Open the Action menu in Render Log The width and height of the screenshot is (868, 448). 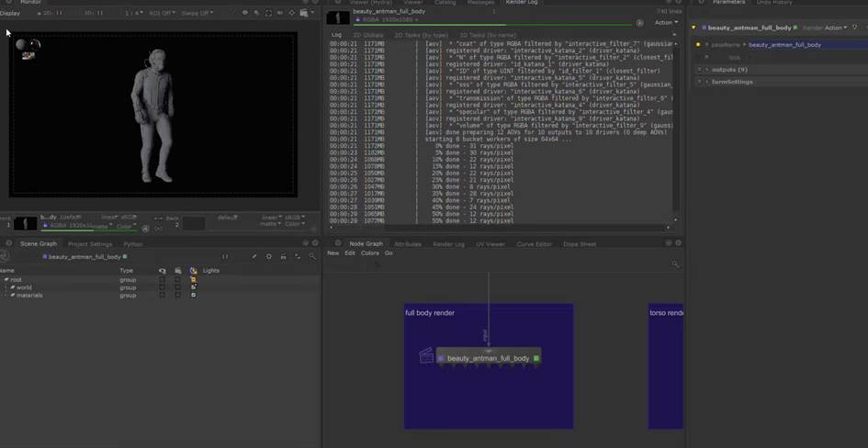[x=665, y=22]
